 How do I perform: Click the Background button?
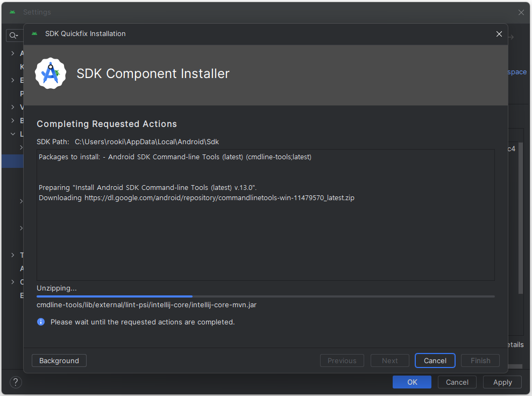pyautogui.click(x=59, y=360)
